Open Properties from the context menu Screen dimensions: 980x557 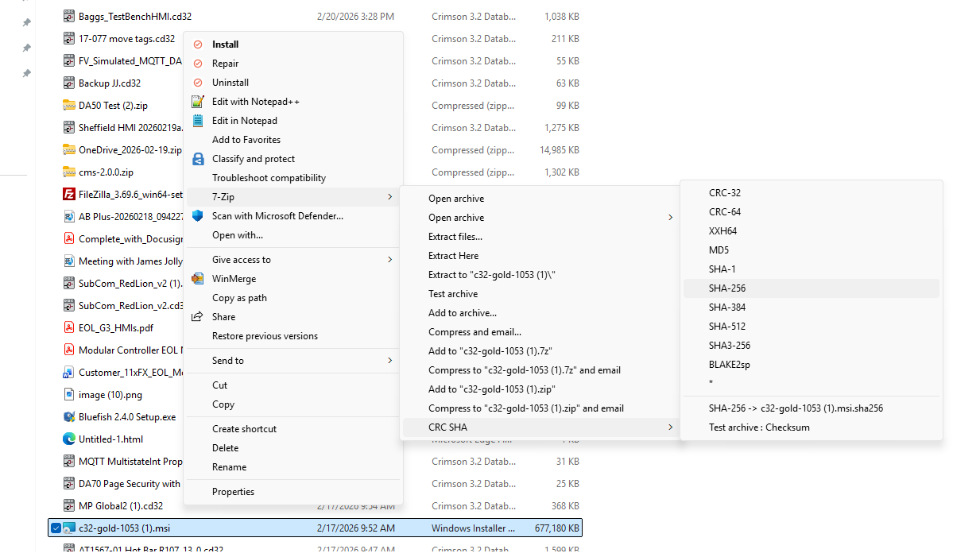(x=233, y=492)
